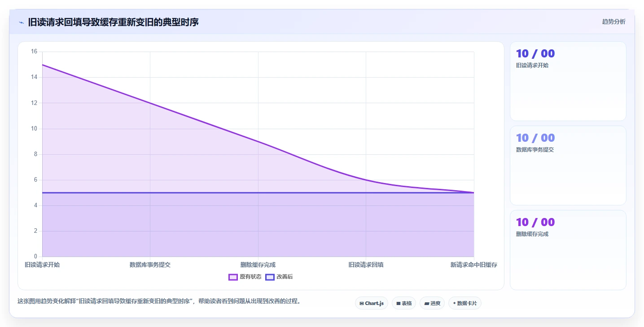Click the 数据库事务提交 x-axis label
Screen dimensions: 644x327
coord(150,265)
